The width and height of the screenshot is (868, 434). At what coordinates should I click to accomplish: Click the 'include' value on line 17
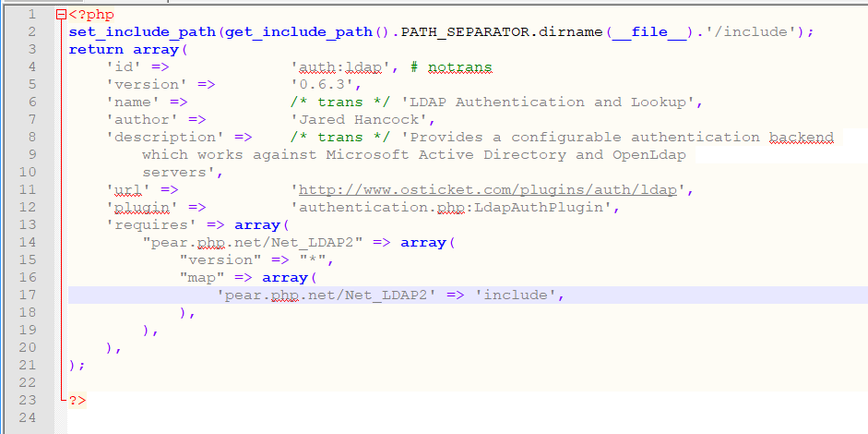tap(516, 295)
